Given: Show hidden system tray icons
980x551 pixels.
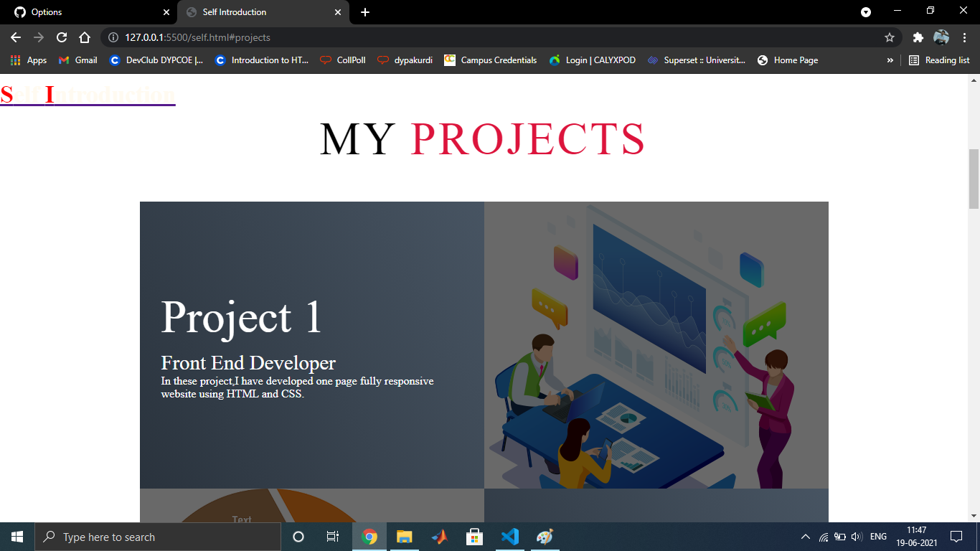Looking at the screenshot, I should pyautogui.click(x=805, y=537).
